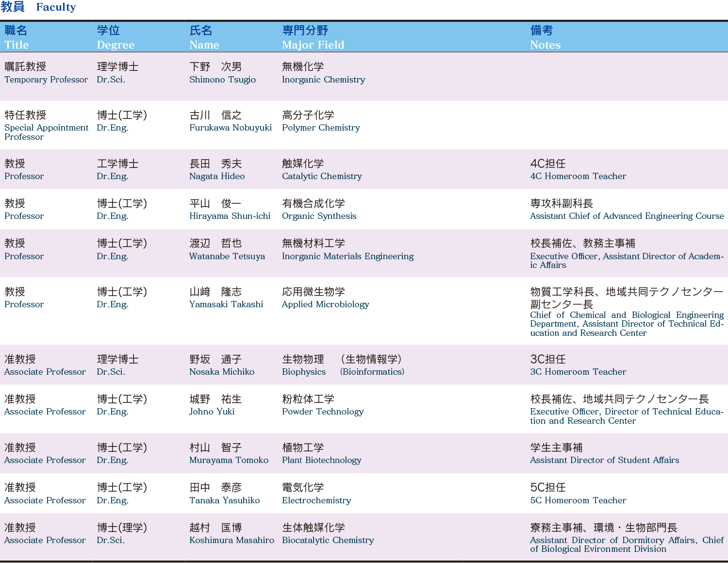Click 'Inorganic Chemistry' field text

(323, 80)
